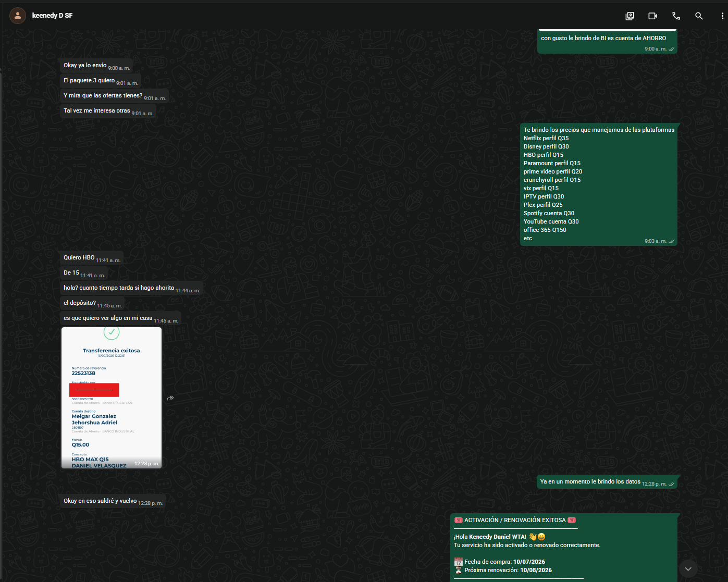728x582 pixels.
Task: Select message 'De 15'
Action: coord(84,273)
